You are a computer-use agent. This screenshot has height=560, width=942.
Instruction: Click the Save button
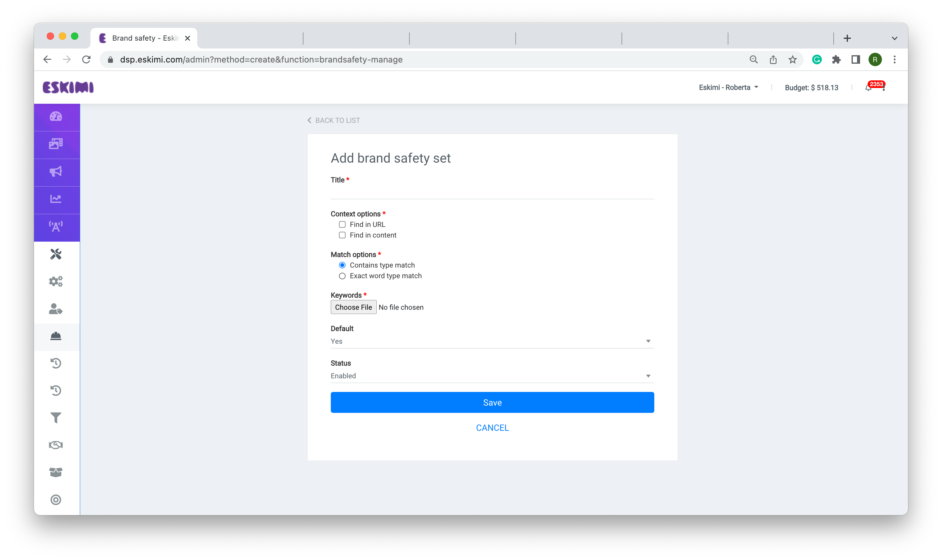pyautogui.click(x=493, y=402)
